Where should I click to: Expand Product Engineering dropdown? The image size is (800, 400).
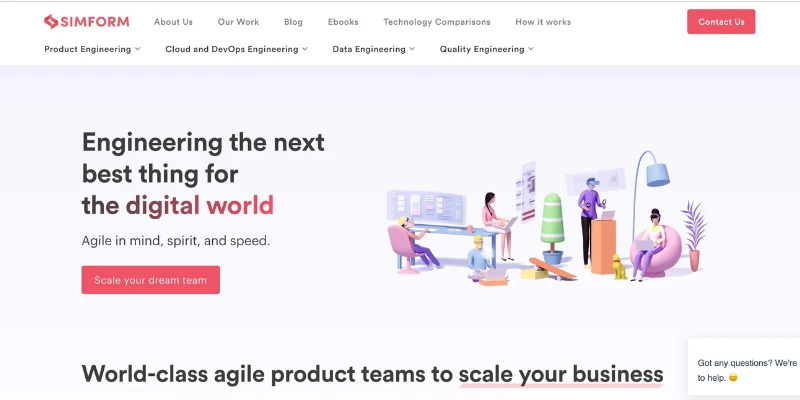click(92, 49)
